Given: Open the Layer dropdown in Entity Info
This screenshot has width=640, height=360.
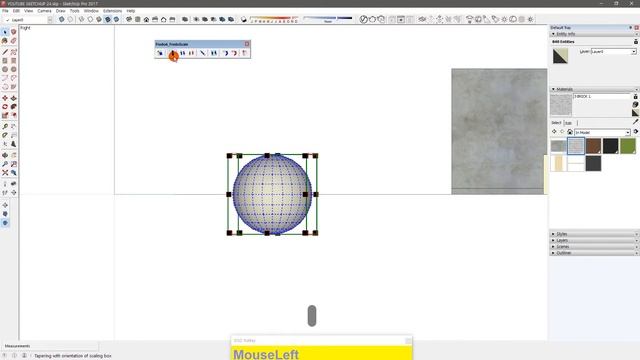Looking at the screenshot, I should tap(633, 51).
